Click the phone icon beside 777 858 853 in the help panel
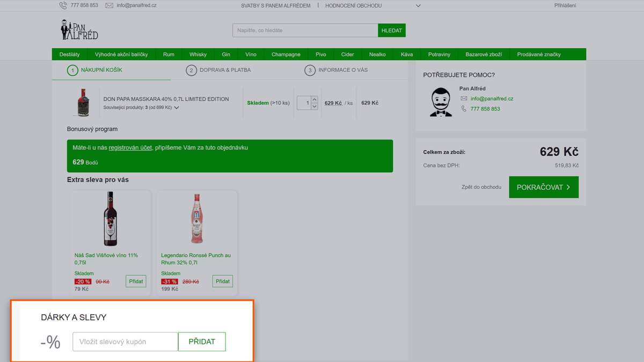The image size is (644, 362). click(464, 109)
